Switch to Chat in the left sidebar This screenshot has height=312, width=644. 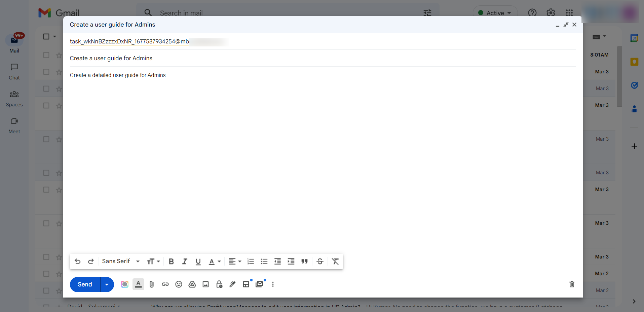pyautogui.click(x=14, y=71)
